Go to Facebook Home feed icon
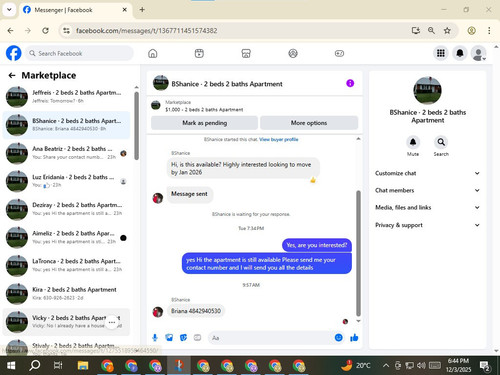Image resolution: width=500 pixels, height=375 pixels. tap(153, 53)
